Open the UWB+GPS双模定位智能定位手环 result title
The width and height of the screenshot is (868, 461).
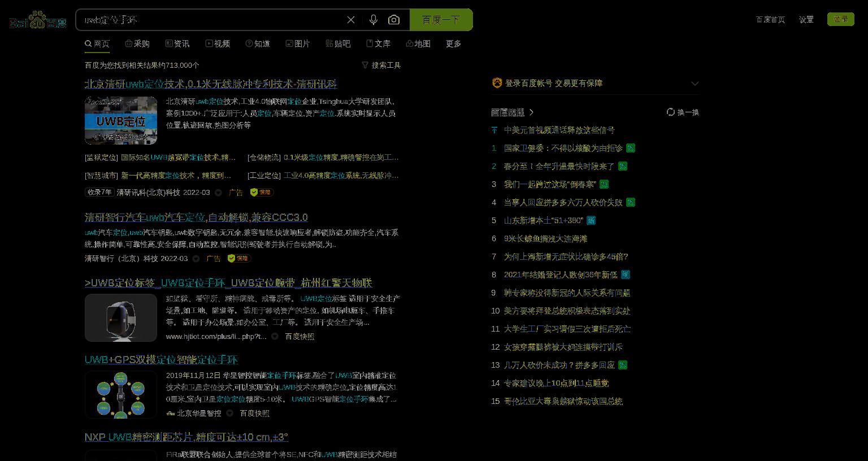tap(161, 359)
